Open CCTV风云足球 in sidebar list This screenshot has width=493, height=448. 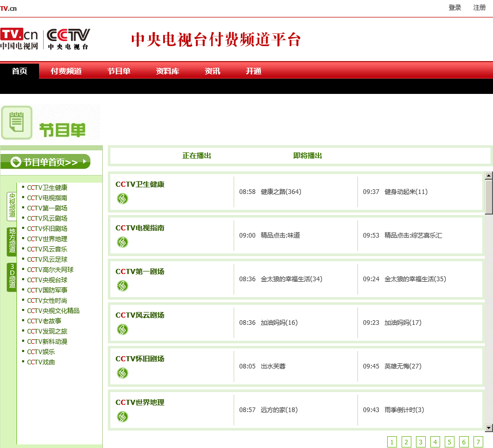pyautogui.click(x=47, y=260)
